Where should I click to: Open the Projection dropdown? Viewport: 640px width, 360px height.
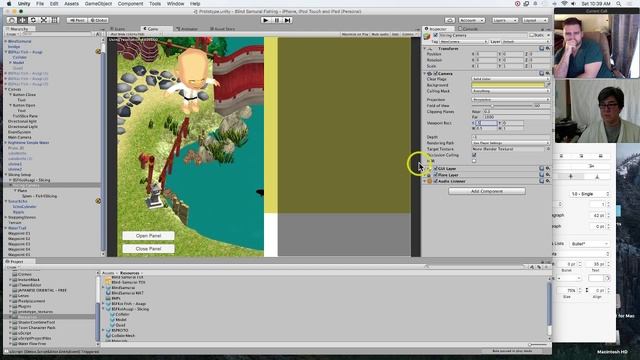click(511, 100)
